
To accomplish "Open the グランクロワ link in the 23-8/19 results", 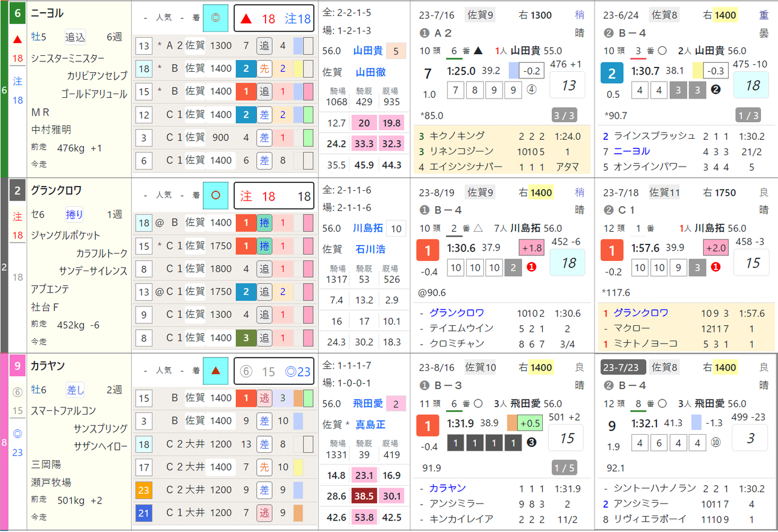I will (x=457, y=313).
